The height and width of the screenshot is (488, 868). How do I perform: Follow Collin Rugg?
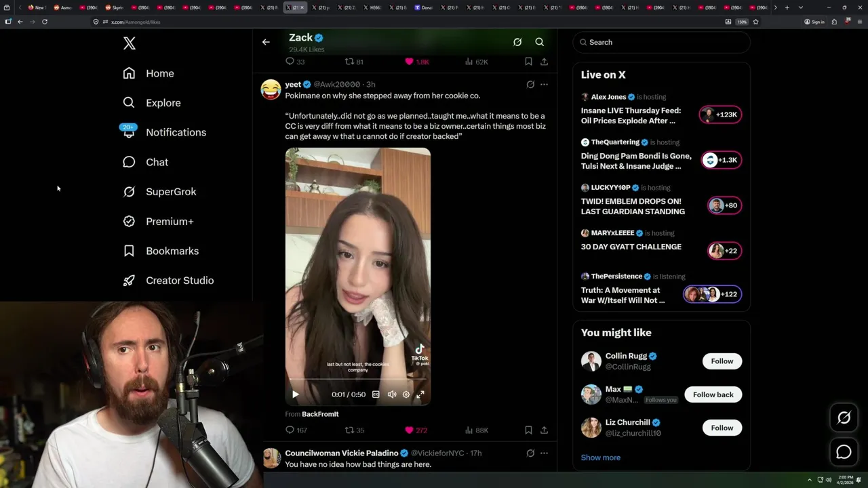point(722,361)
